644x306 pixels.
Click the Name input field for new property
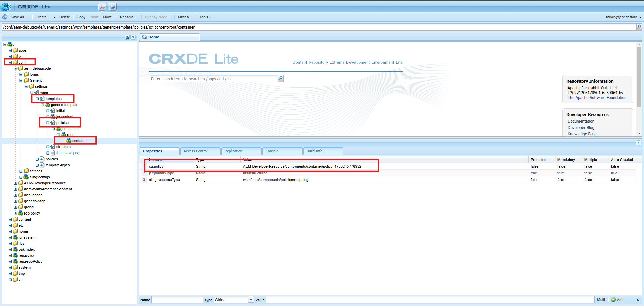pyautogui.click(x=177, y=300)
